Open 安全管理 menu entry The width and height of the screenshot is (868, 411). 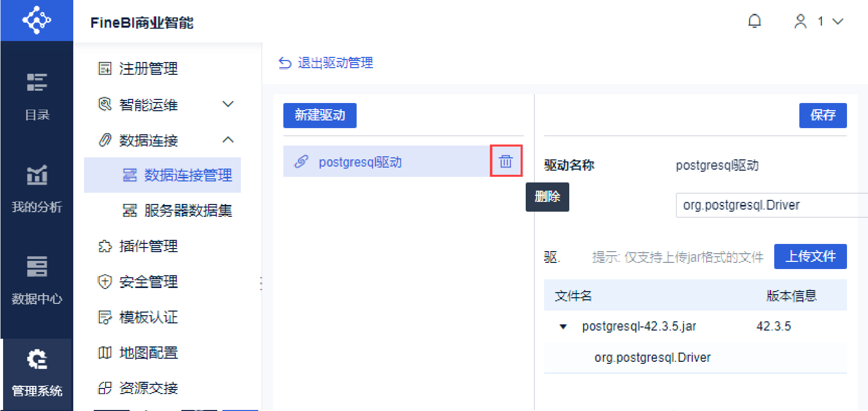pyautogui.click(x=138, y=281)
